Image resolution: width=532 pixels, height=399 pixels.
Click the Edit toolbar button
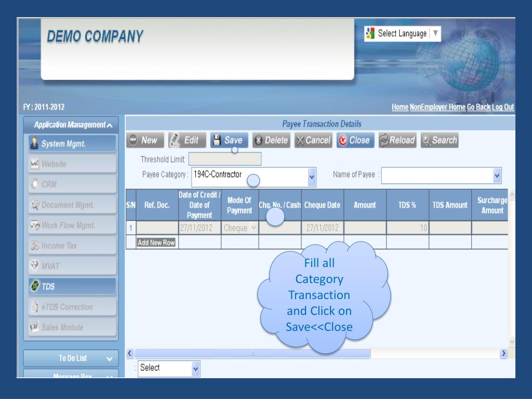187,140
